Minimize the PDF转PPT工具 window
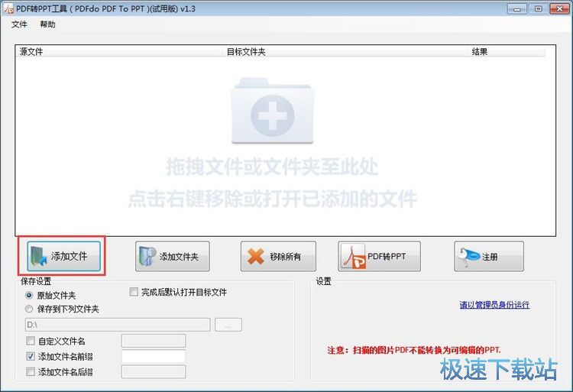 click(517, 8)
